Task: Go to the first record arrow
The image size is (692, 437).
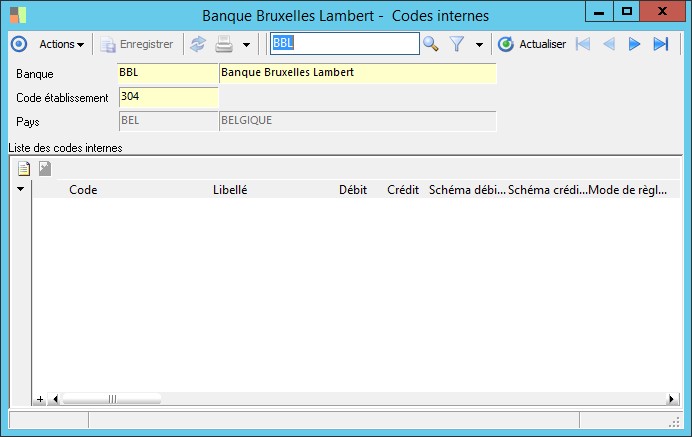Action: point(583,44)
